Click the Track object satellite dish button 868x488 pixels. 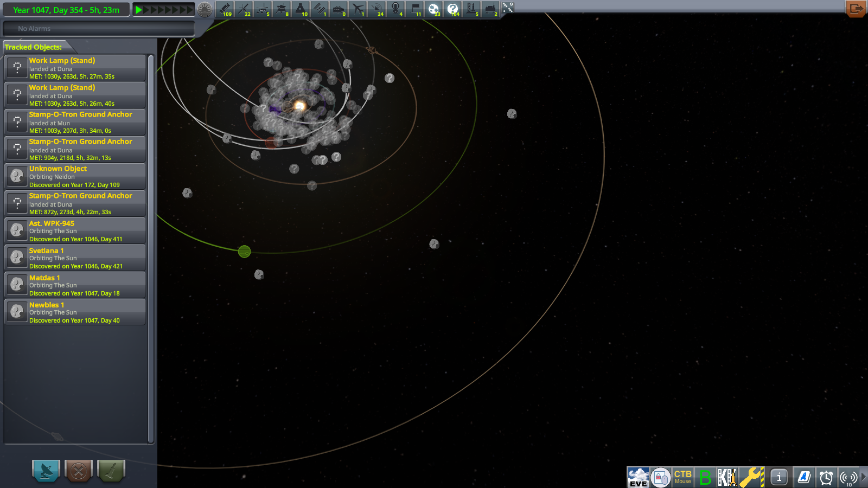pos(46,471)
